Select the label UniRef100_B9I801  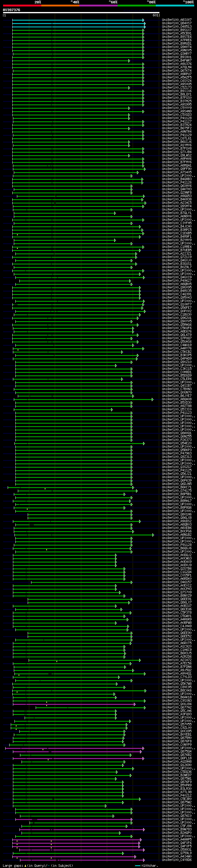177,57
